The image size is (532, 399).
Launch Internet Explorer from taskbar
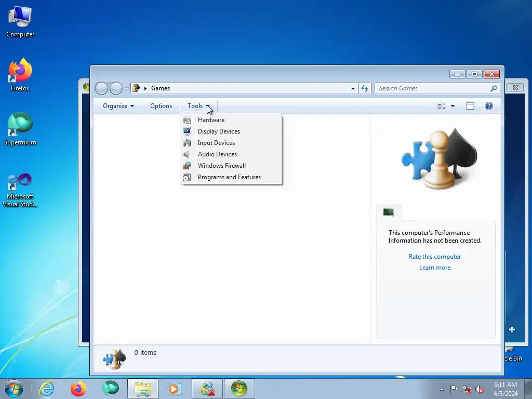(46, 389)
